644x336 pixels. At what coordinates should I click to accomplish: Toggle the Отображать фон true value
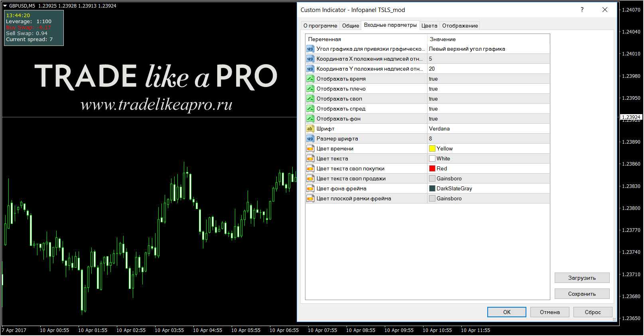(433, 119)
